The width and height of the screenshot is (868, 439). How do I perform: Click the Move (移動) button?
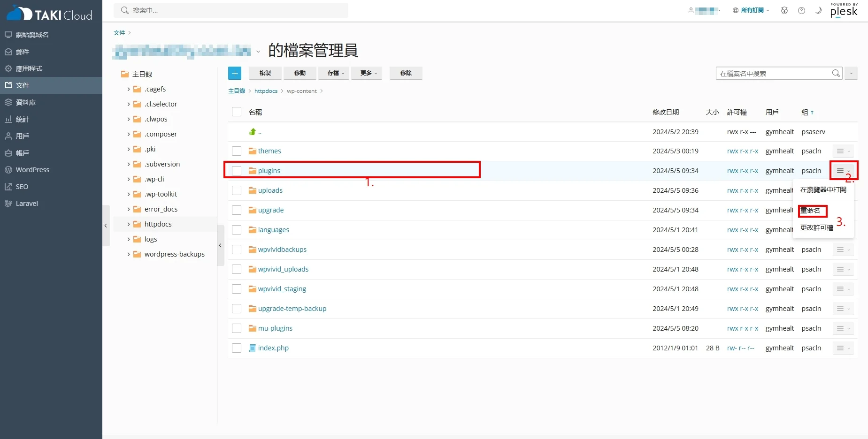[x=300, y=73]
